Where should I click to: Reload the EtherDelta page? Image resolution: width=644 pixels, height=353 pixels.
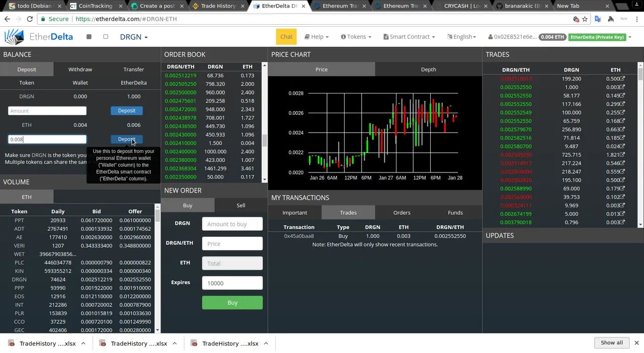click(30, 19)
